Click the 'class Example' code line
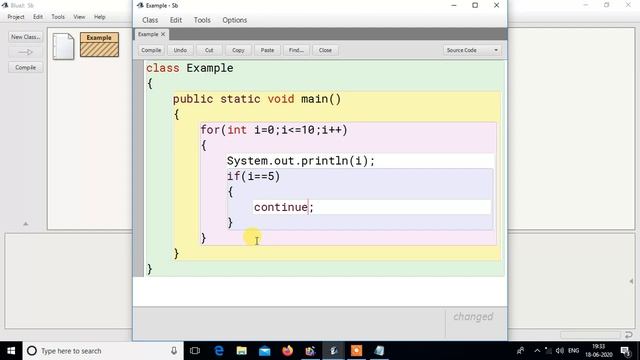Image resolution: width=640 pixels, height=360 pixels. [x=190, y=68]
